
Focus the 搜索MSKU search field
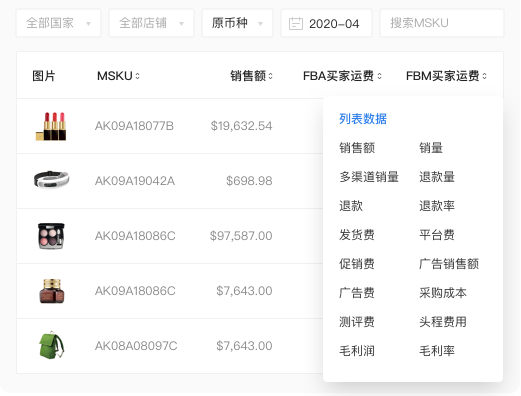(x=442, y=23)
